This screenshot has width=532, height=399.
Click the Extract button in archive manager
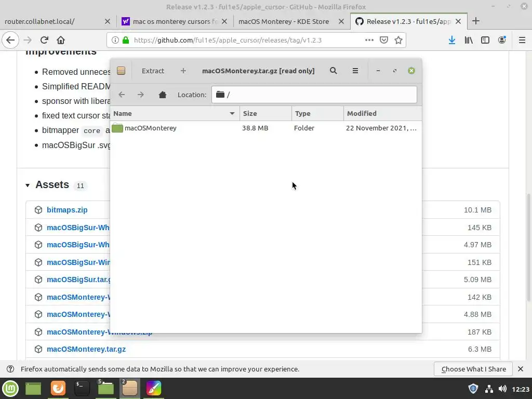pos(153,71)
